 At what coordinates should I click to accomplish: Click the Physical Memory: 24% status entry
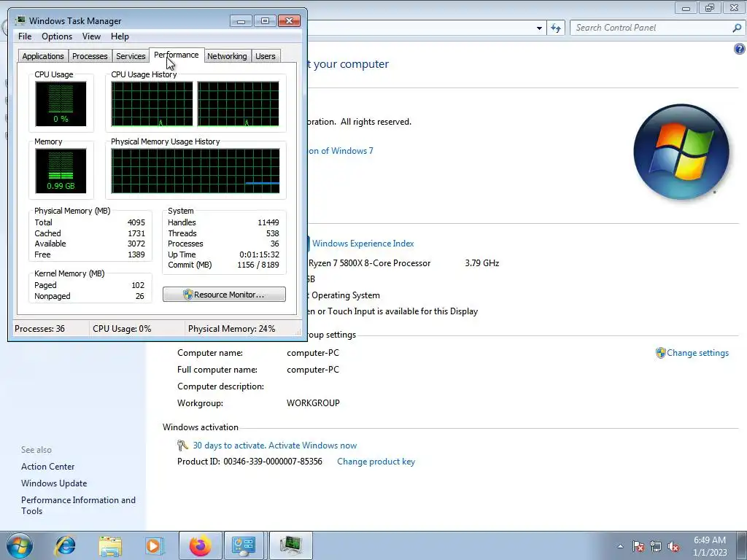231,329
